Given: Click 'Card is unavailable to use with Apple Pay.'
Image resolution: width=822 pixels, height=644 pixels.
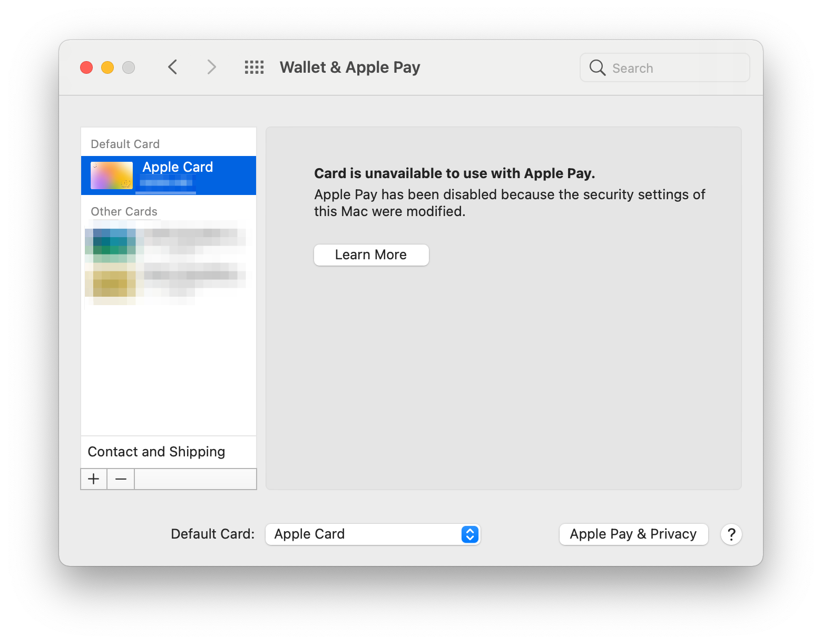Looking at the screenshot, I should pyautogui.click(x=455, y=173).
